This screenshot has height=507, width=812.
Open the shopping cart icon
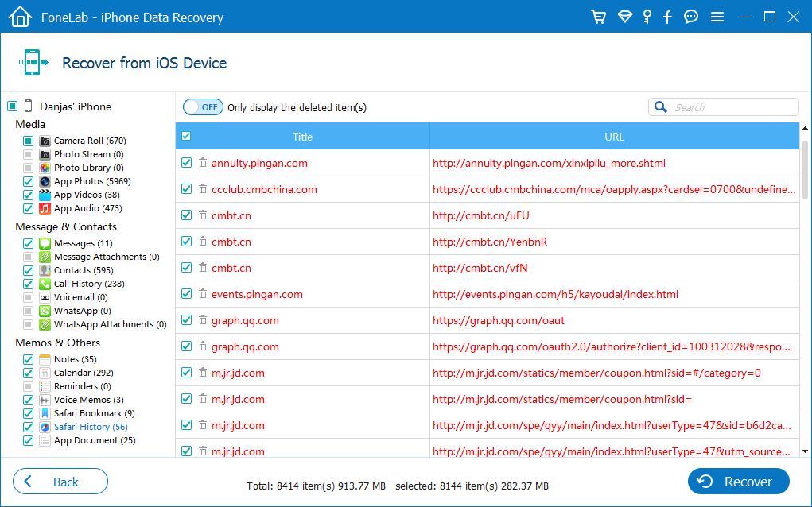pos(599,17)
